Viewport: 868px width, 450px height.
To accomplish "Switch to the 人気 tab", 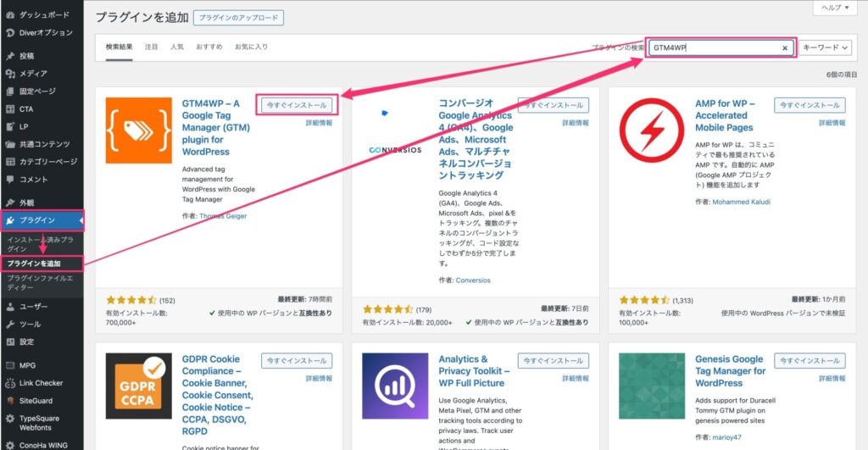I will [176, 47].
